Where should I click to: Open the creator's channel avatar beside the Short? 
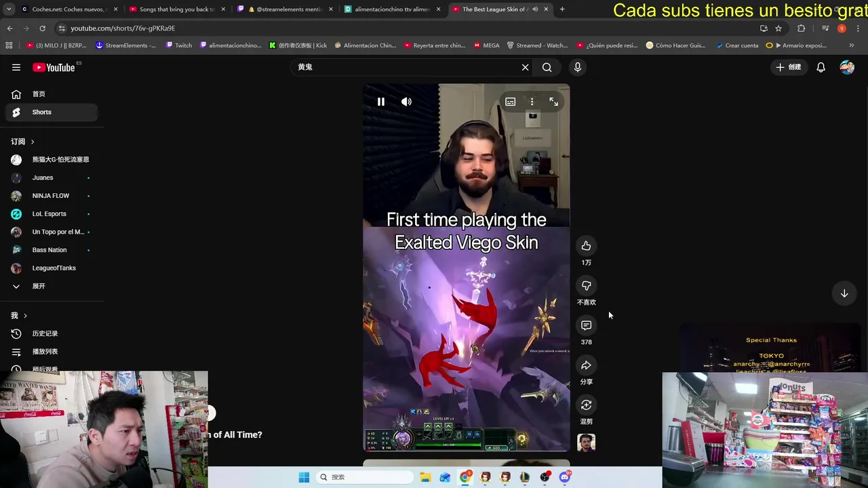586,443
